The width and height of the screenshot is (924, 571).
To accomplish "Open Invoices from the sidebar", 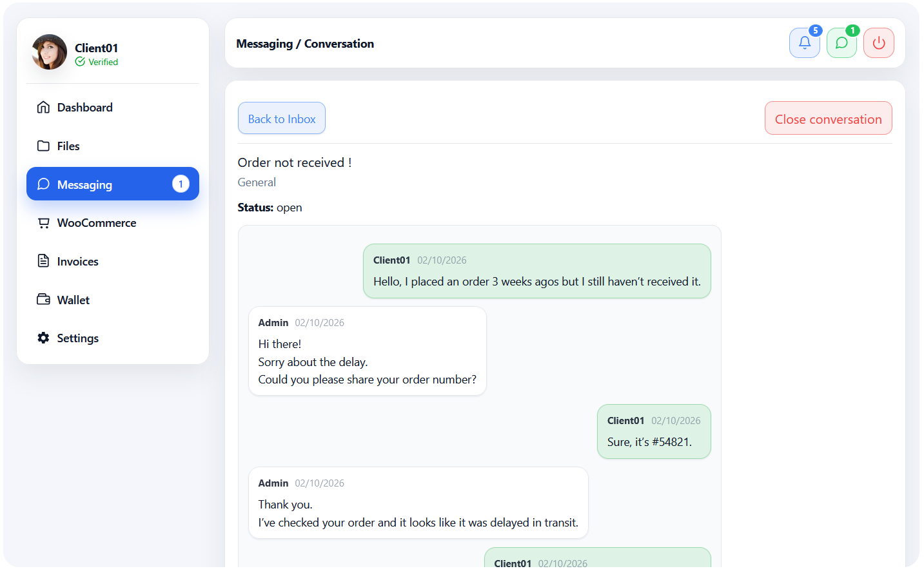I will [x=77, y=262].
